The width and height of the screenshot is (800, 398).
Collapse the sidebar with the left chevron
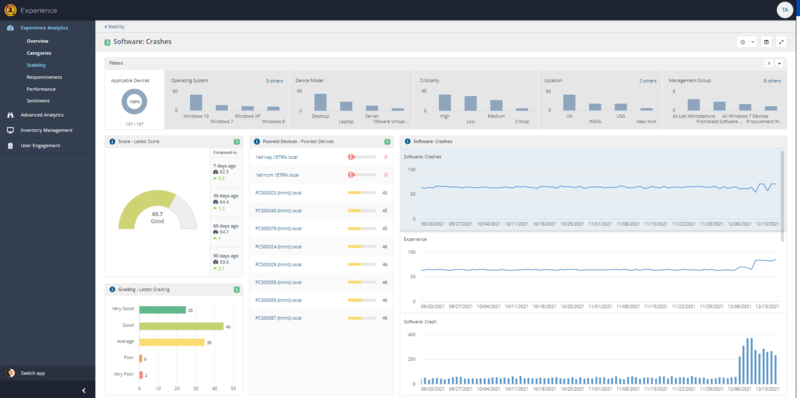click(x=84, y=390)
